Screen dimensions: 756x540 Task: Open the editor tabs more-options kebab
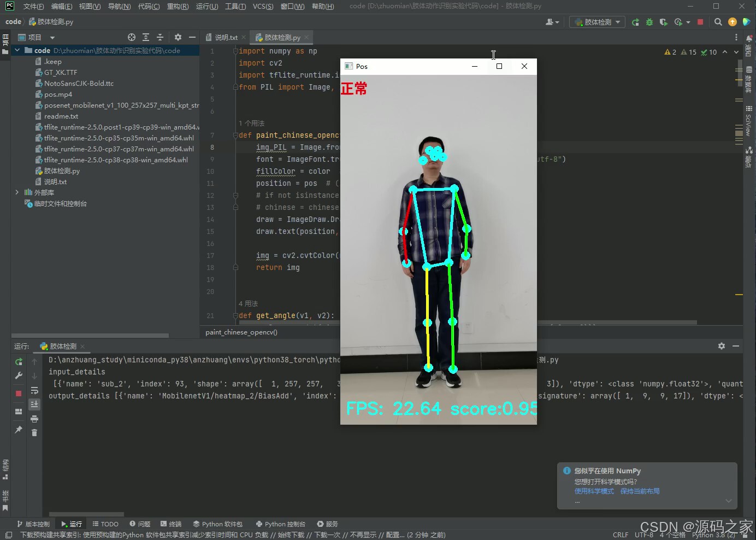point(736,37)
